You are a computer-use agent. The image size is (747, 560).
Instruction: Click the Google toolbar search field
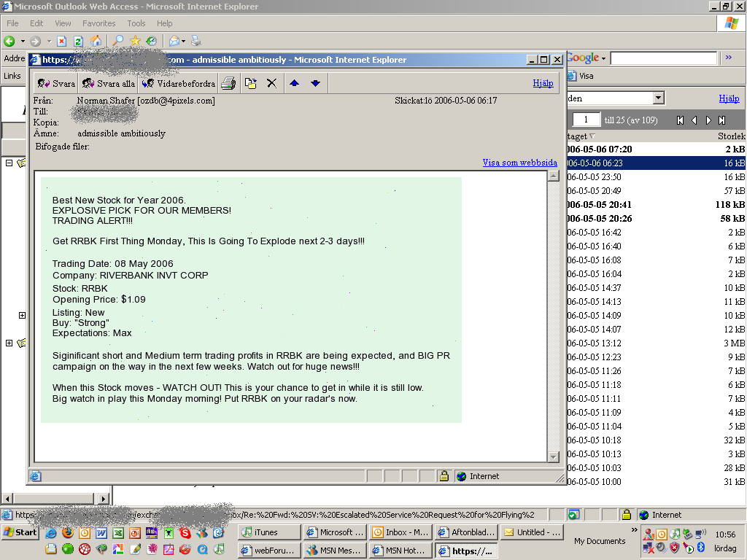663,58
